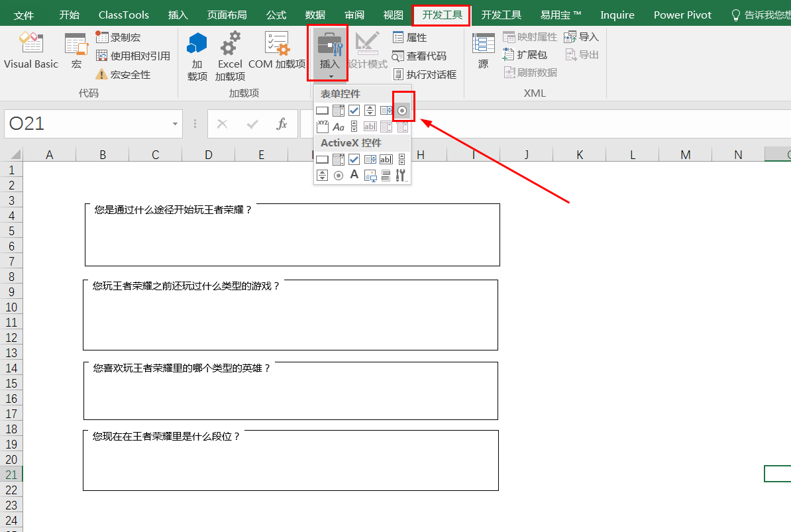This screenshot has height=532, width=791.
Task: Select the form control Scroll Bar
Action: (x=354, y=127)
